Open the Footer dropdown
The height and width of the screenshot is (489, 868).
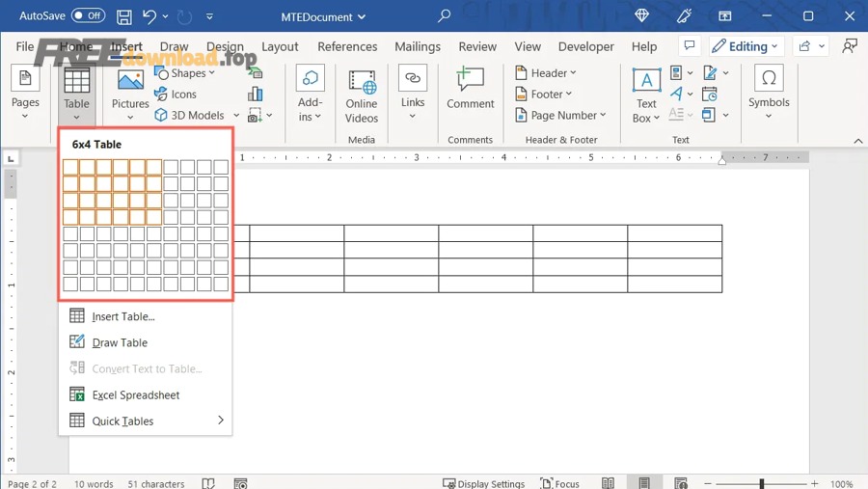tap(543, 95)
